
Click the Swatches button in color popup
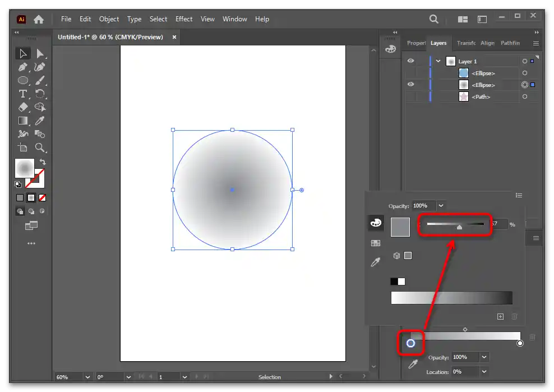click(376, 243)
